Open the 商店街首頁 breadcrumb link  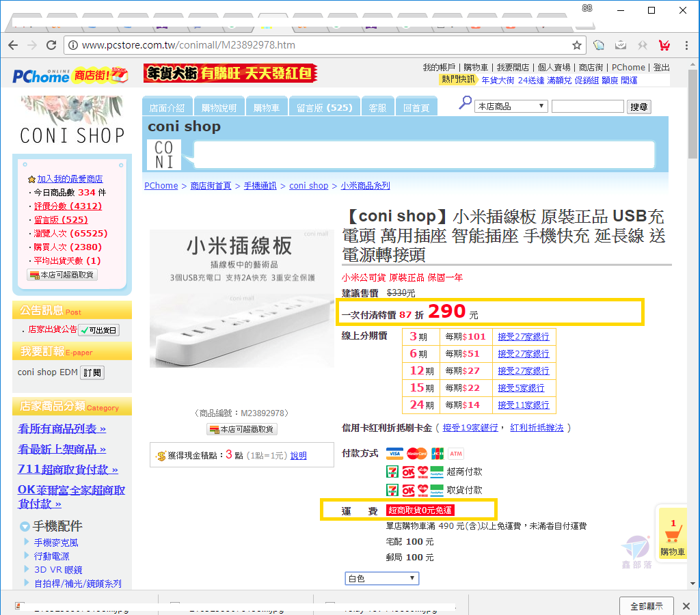(211, 186)
